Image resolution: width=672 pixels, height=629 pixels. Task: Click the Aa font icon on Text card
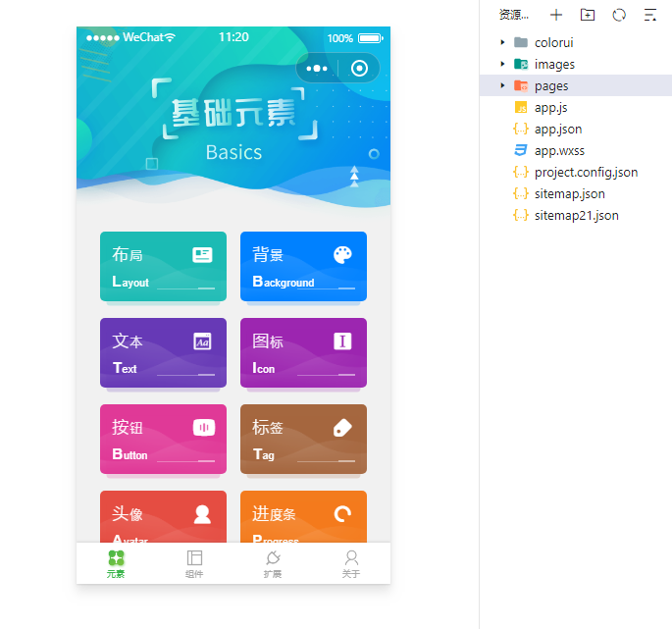pos(202,341)
